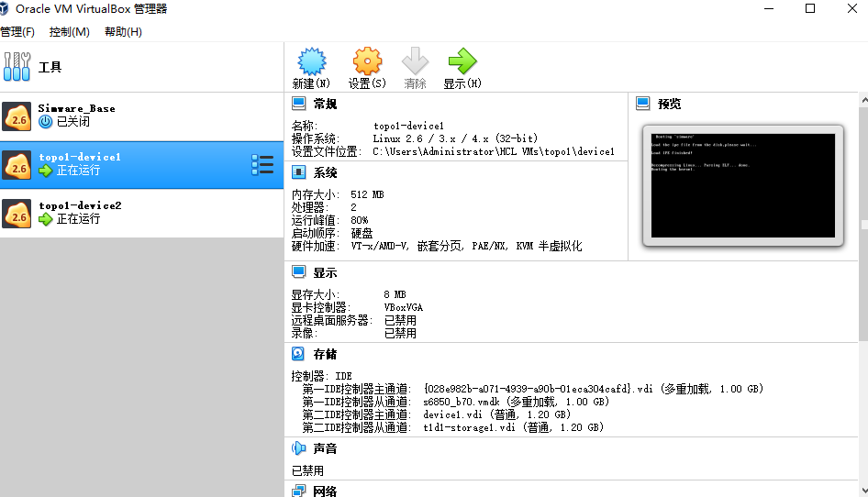The height and width of the screenshot is (497, 868).
Task: Click 显示(H) green arrow icon
Action: 462,61
